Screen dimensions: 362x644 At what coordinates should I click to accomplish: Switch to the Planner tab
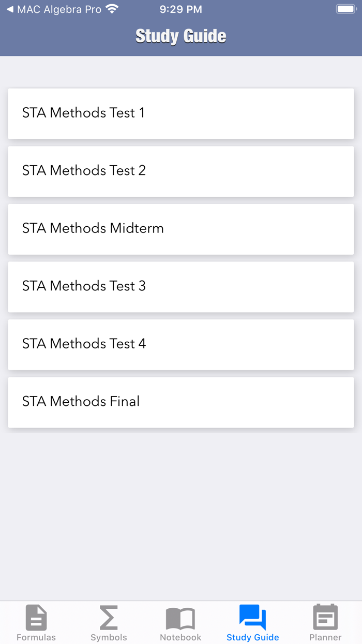[325, 622]
